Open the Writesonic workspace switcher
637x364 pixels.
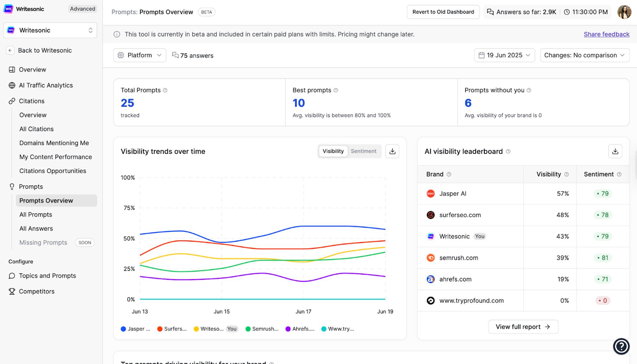tap(50, 30)
